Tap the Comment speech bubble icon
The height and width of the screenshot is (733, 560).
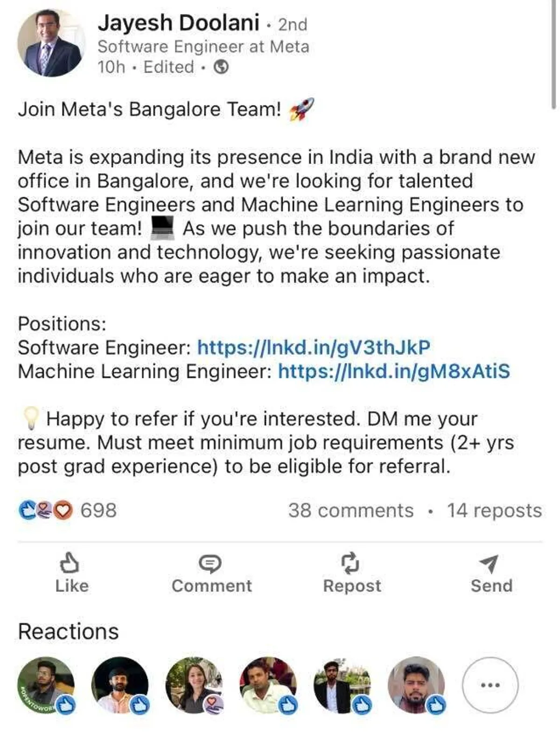pos(210,564)
